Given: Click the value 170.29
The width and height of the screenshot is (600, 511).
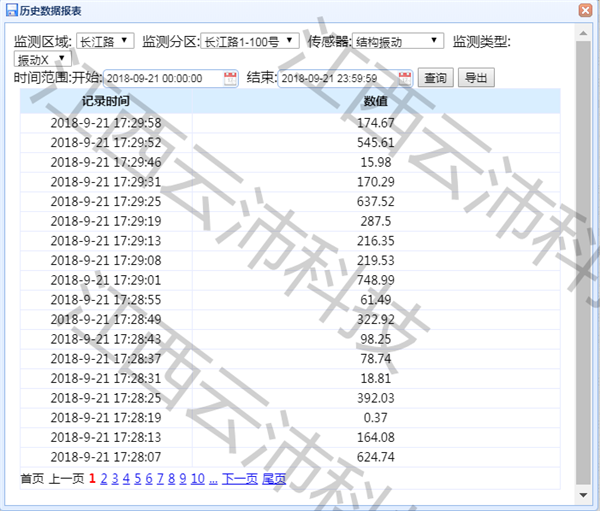Looking at the screenshot, I should tap(376, 182).
